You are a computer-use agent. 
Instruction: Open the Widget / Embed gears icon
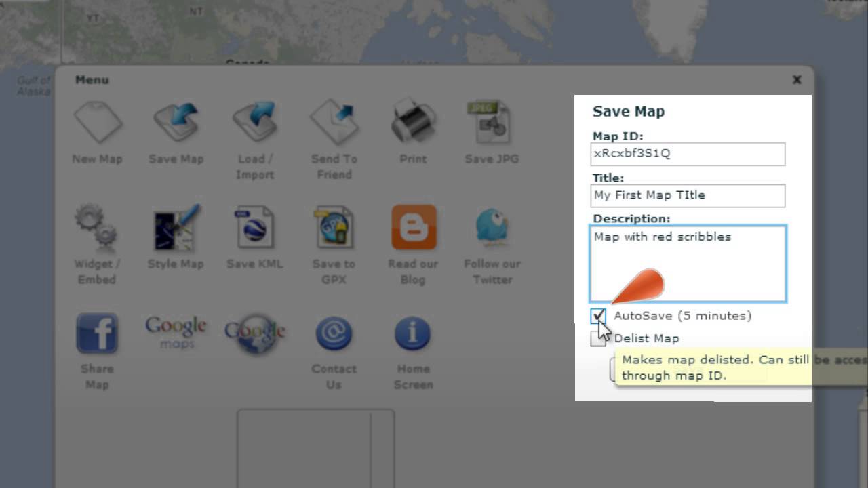[97, 228]
